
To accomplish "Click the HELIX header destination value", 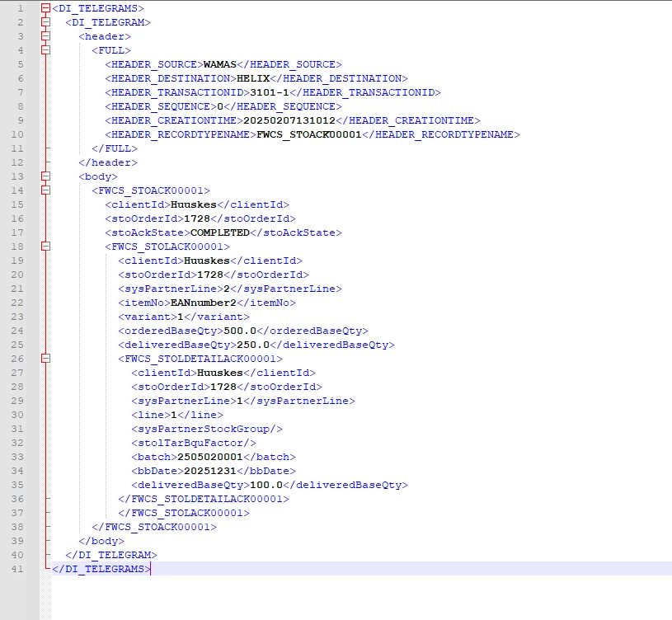I will click(x=253, y=78).
